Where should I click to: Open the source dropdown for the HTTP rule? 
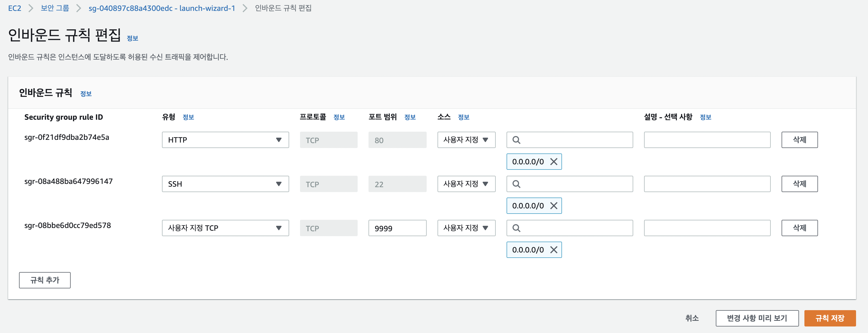point(466,140)
